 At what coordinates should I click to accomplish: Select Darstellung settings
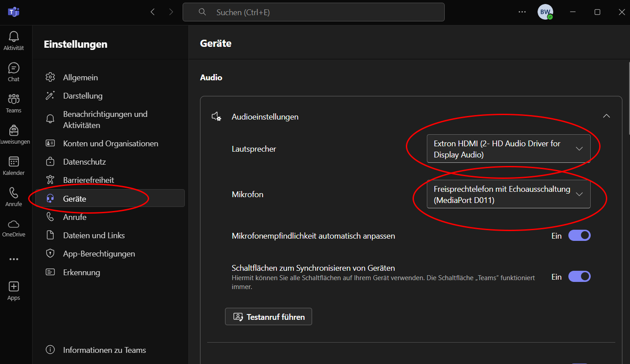pos(110,95)
